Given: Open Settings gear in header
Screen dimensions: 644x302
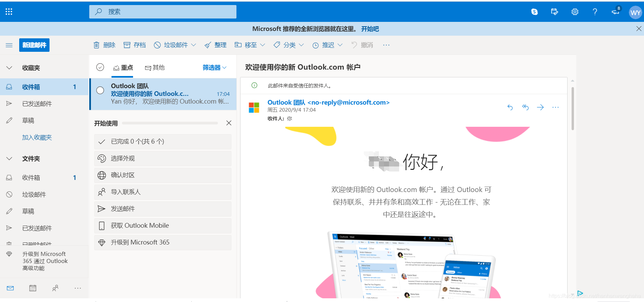Looking at the screenshot, I should coord(575,12).
